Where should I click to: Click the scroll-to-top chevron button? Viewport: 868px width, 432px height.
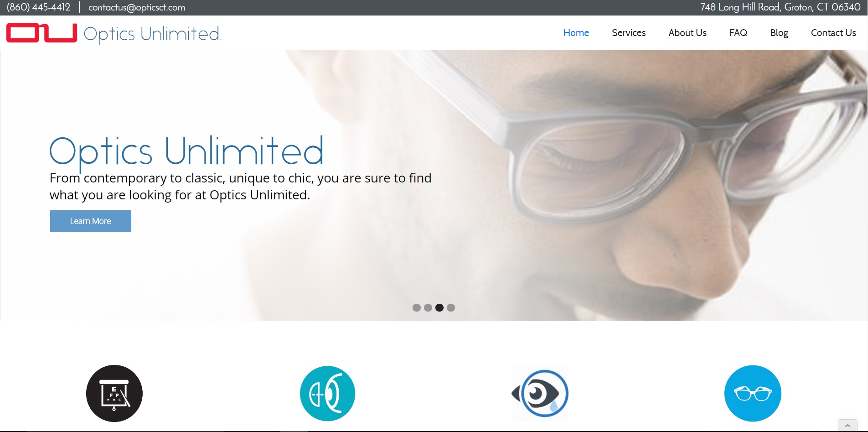click(847, 425)
